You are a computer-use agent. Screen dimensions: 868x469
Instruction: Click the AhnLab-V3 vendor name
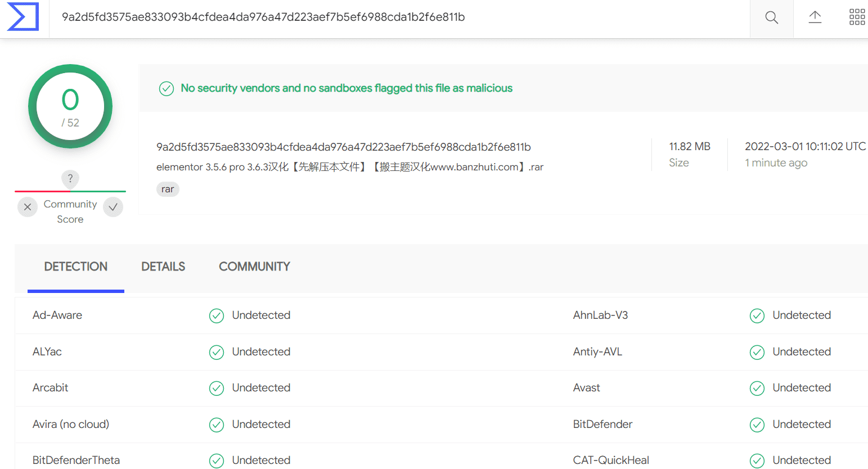[600, 315]
